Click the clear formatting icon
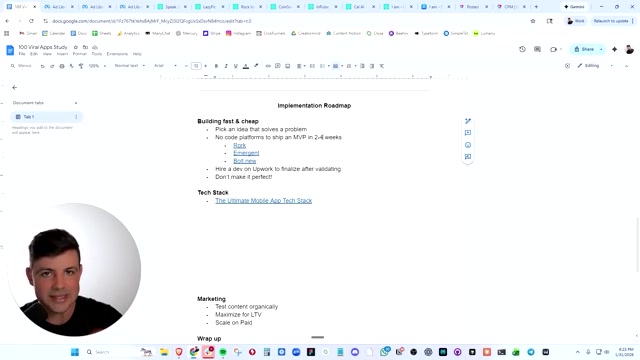 point(382,66)
